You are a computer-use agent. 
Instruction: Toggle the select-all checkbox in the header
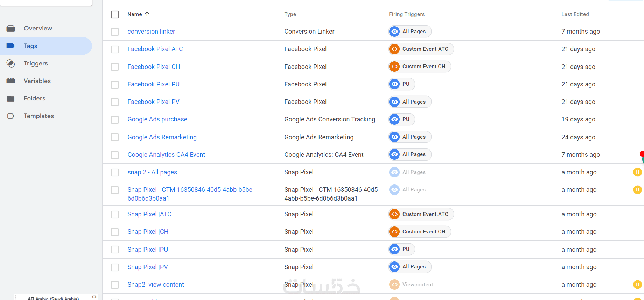coord(115,14)
